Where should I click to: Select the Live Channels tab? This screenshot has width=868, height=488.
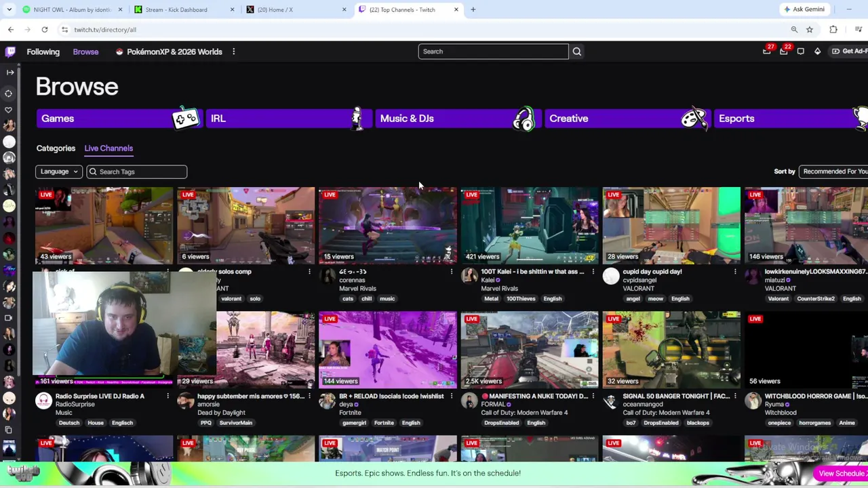coord(108,148)
